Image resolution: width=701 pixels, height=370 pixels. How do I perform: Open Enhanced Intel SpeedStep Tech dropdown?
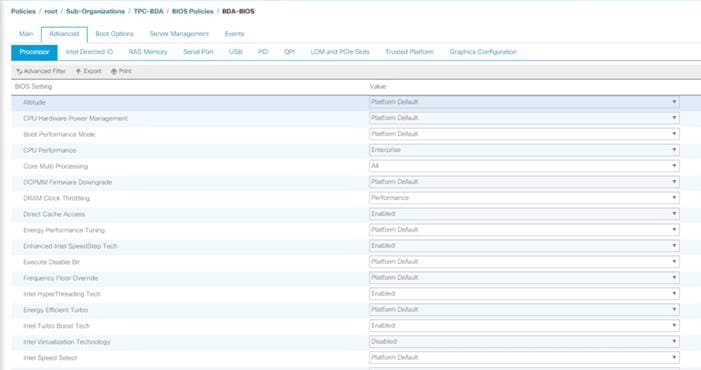[x=524, y=246]
